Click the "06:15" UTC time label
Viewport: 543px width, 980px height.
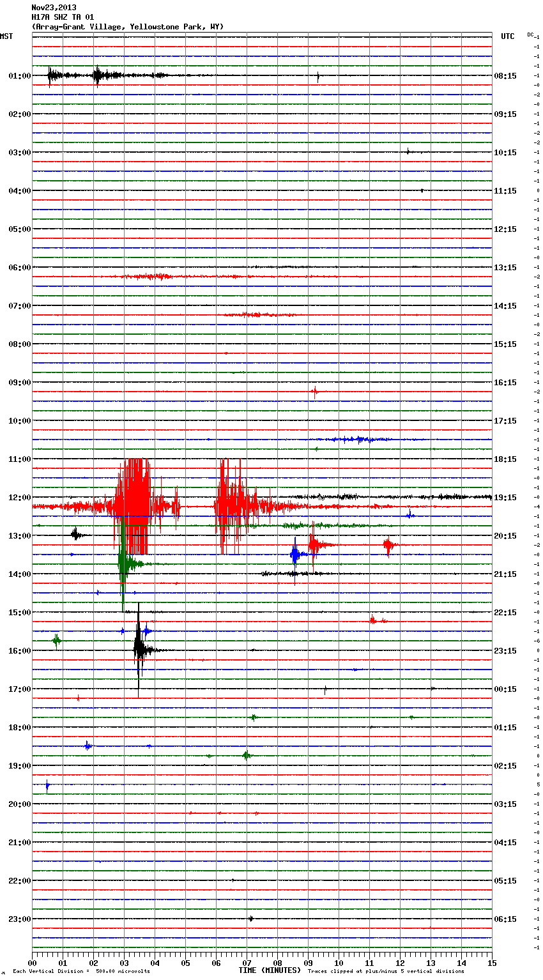point(505,919)
